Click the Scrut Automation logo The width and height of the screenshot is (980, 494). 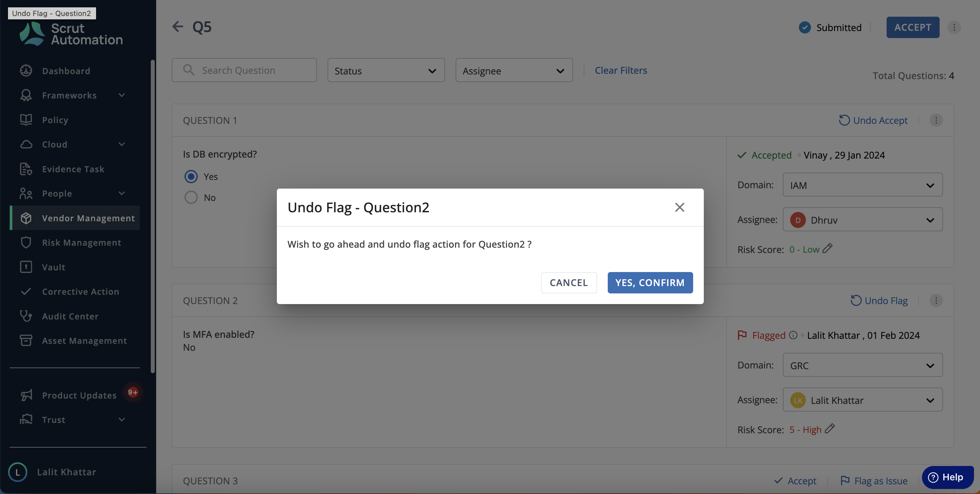(x=71, y=34)
